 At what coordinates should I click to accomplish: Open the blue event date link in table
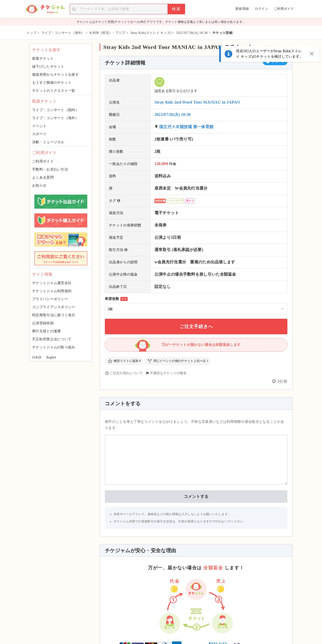(173, 115)
